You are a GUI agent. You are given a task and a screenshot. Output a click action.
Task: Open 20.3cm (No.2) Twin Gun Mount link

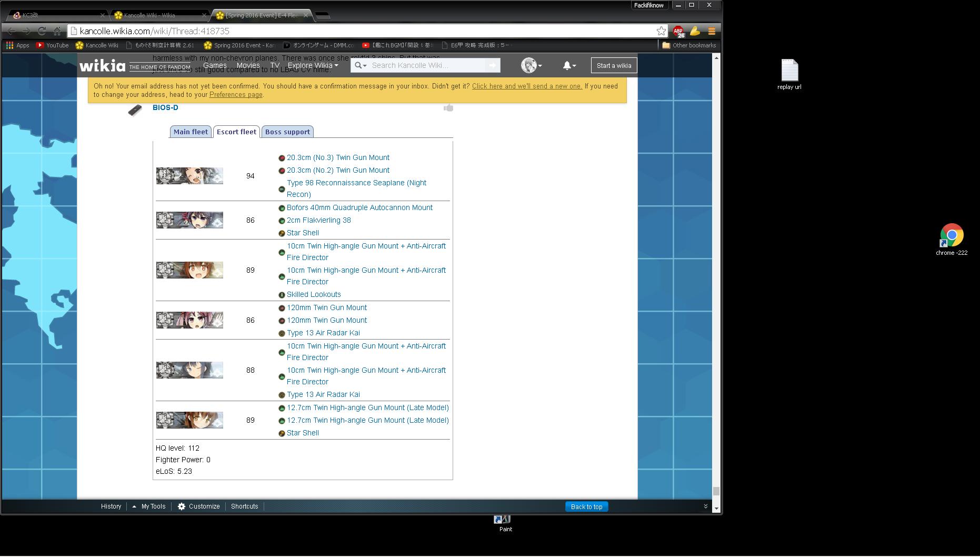[338, 170]
